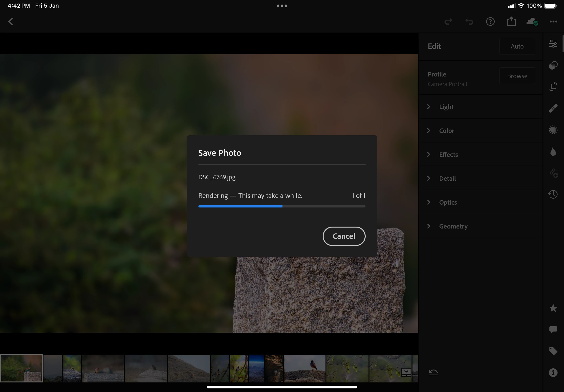The width and height of the screenshot is (564, 392).
Task: Open the star Rating panel
Action: (x=553, y=308)
